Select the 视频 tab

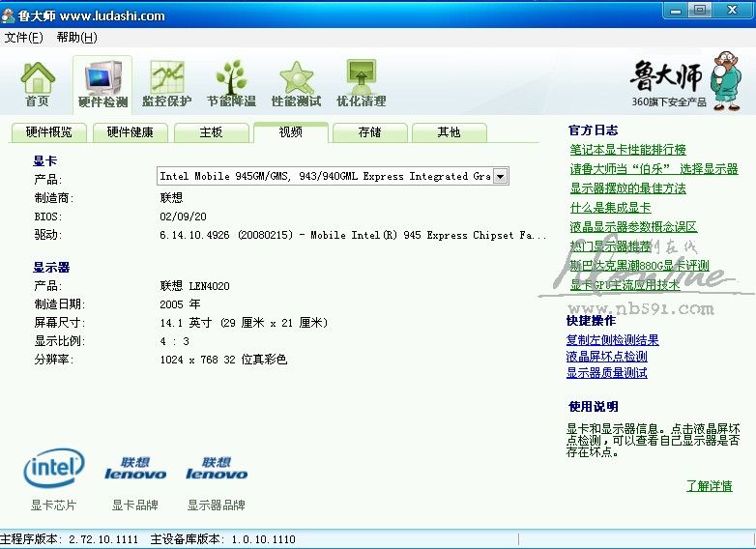pyautogui.click(x=291, y=132)
